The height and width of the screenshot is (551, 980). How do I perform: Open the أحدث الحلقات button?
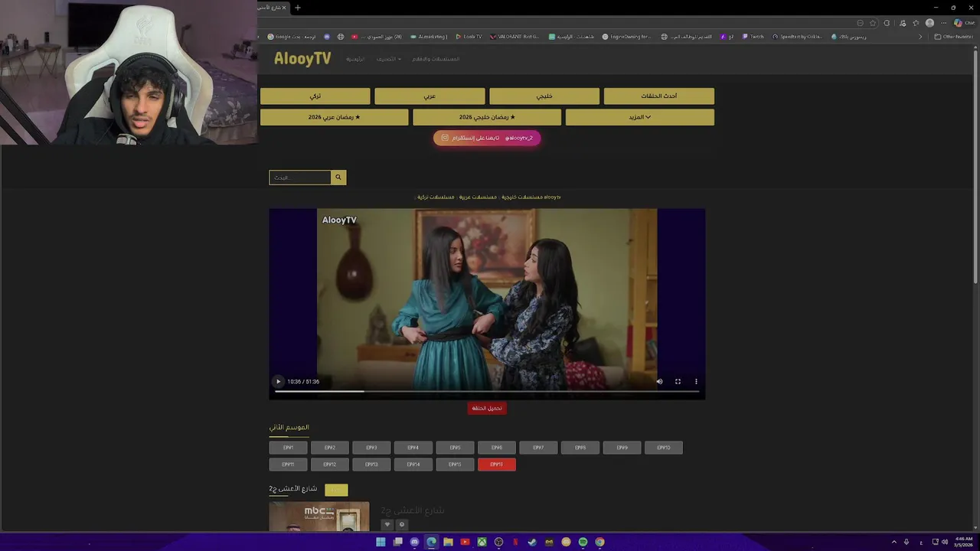click(659, 96)
